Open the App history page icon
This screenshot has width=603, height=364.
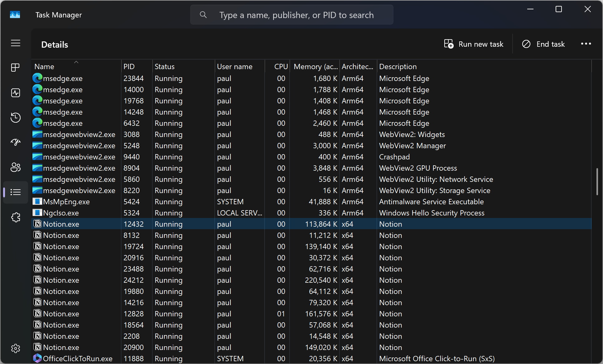15,117
